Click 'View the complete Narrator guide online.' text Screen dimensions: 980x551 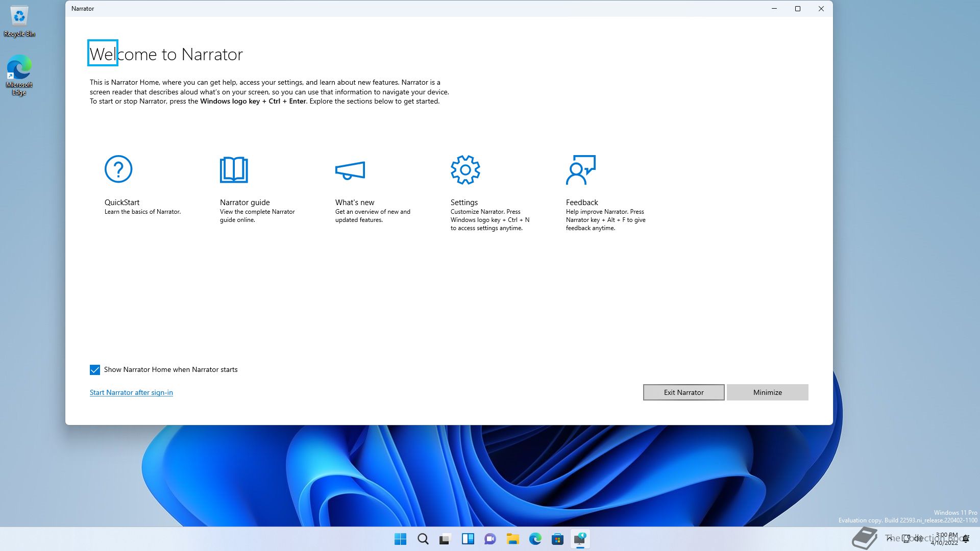[x=257, y=216]
